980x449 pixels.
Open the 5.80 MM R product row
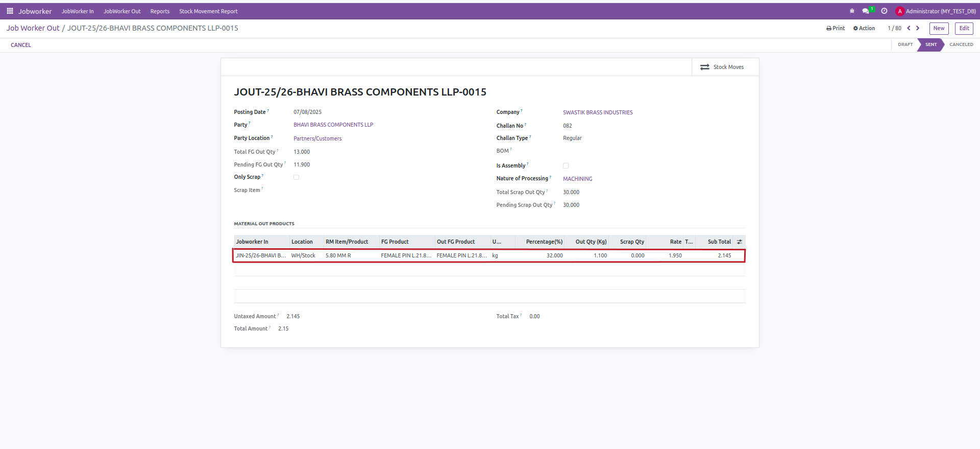coord(338,256)
